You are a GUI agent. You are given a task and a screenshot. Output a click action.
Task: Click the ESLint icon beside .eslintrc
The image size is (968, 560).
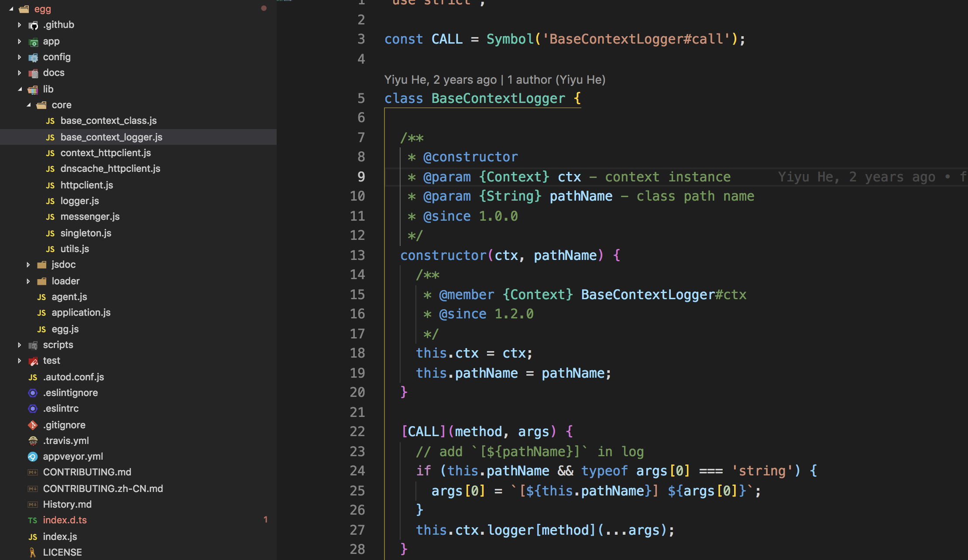pyautogui.click(x=33, y=409)
